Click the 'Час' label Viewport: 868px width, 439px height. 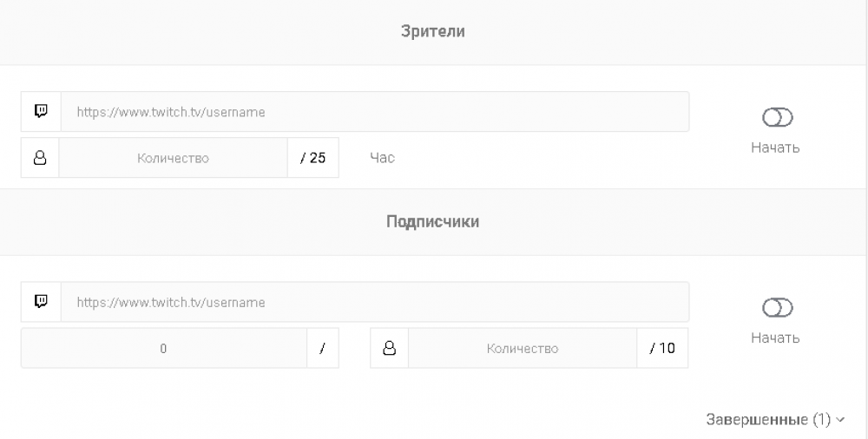pyautogui.click(x=383, y=158)
